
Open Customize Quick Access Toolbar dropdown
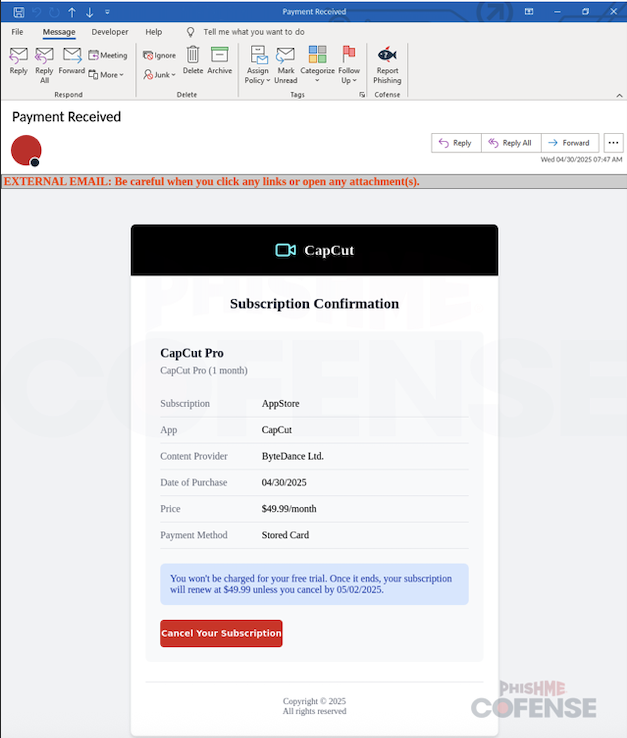click(107, 12)
